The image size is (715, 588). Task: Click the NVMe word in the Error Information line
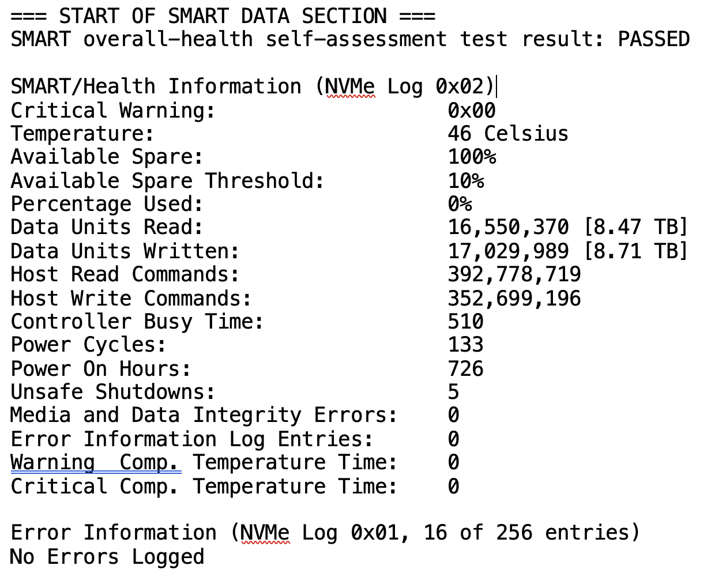[265, 533]
